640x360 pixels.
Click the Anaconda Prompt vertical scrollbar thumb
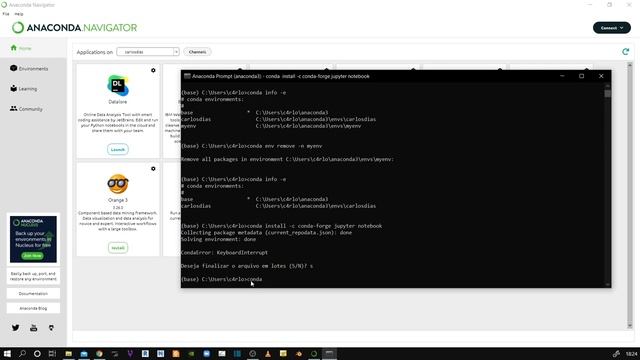[608, 93]
